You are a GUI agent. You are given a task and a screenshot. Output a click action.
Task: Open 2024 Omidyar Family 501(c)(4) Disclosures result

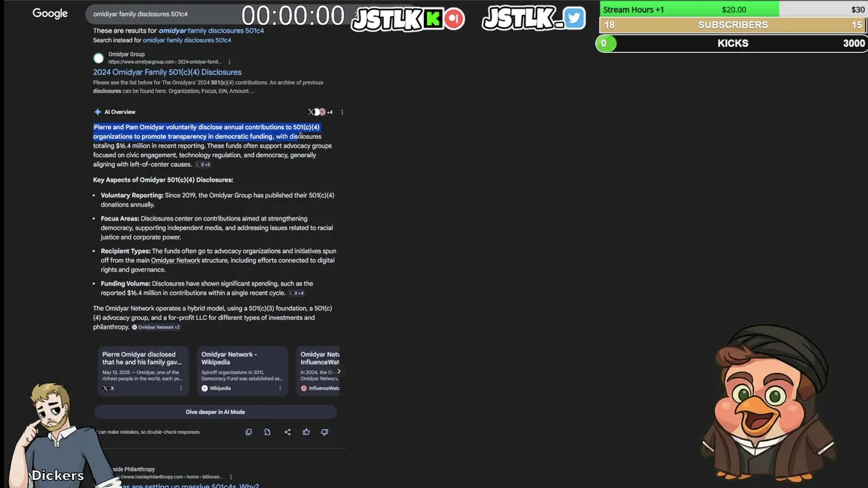click(167, 72)
